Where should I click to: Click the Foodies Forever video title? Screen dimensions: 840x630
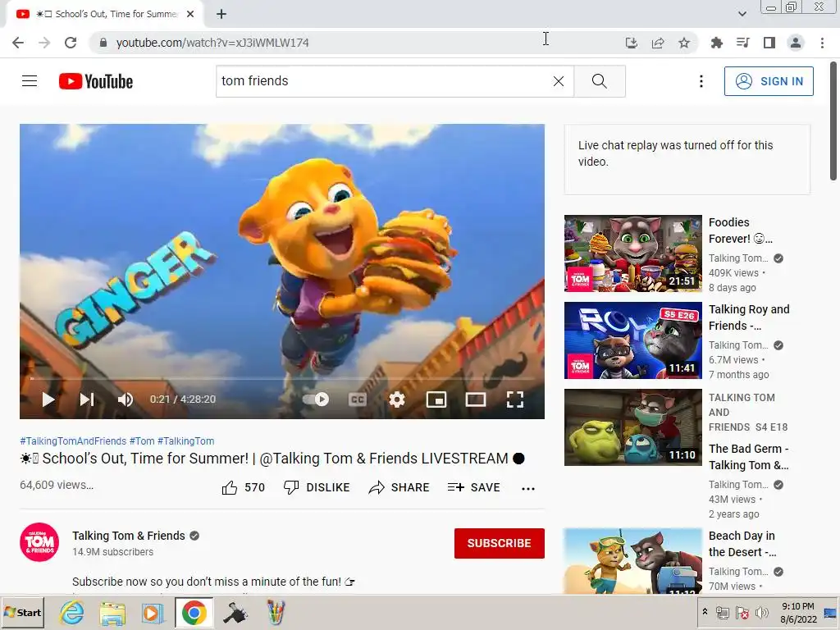pyautogui.click(x=741, y=231)
